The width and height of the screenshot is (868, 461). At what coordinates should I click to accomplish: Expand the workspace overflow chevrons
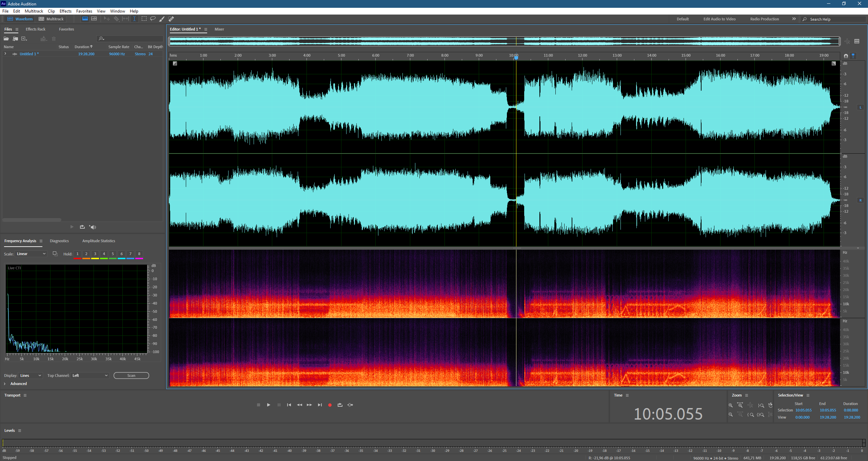point(794,19)
